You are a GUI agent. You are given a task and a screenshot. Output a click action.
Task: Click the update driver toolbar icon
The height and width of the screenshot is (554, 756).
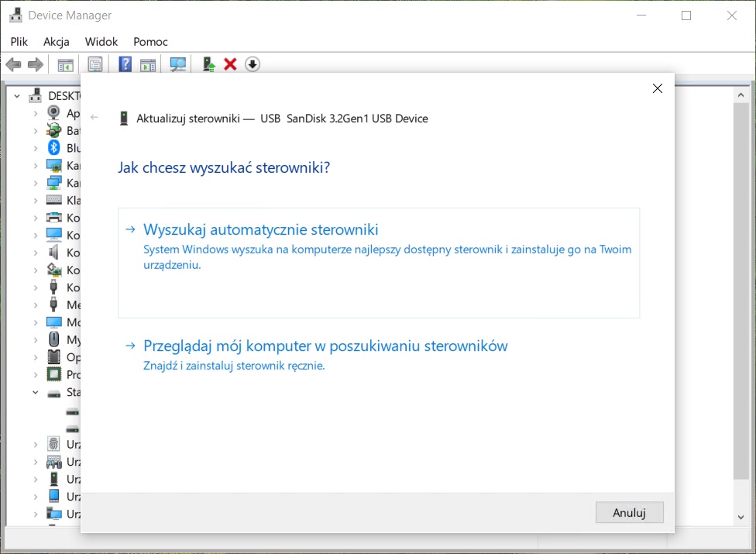point(208,64)
